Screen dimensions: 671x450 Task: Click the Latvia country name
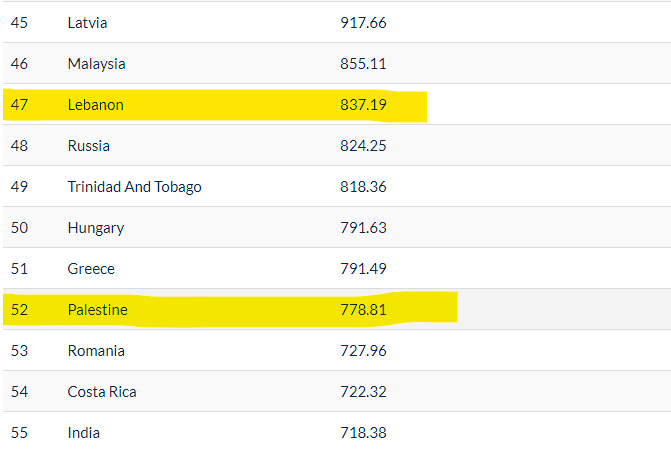pyautogui.click(x=87, y=23)
